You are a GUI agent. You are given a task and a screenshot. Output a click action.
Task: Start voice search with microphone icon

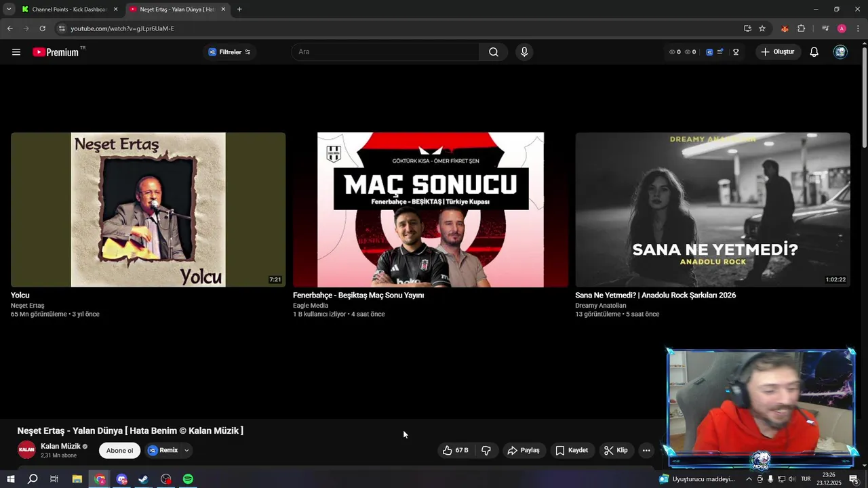point(524,52)
